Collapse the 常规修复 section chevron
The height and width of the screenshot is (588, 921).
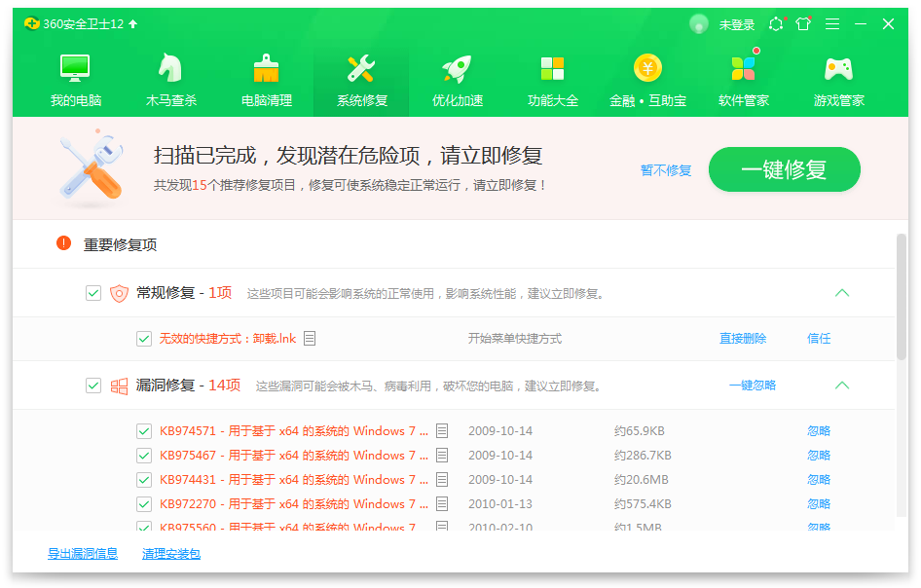[842, 292]
